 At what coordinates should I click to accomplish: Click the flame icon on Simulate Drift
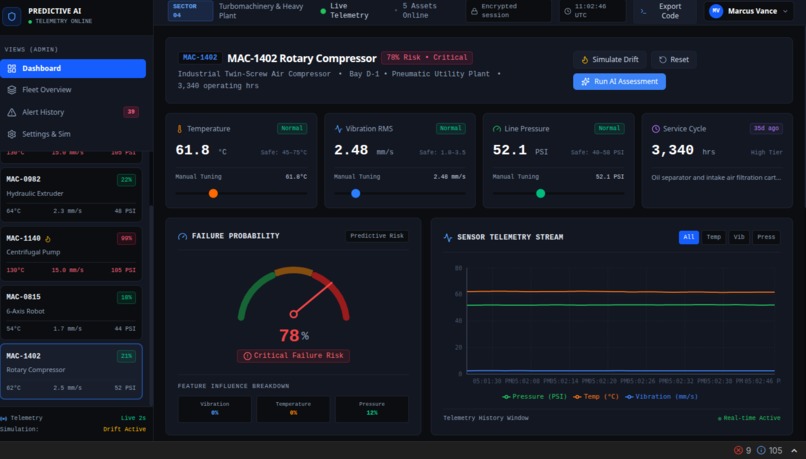pos(584,60)
